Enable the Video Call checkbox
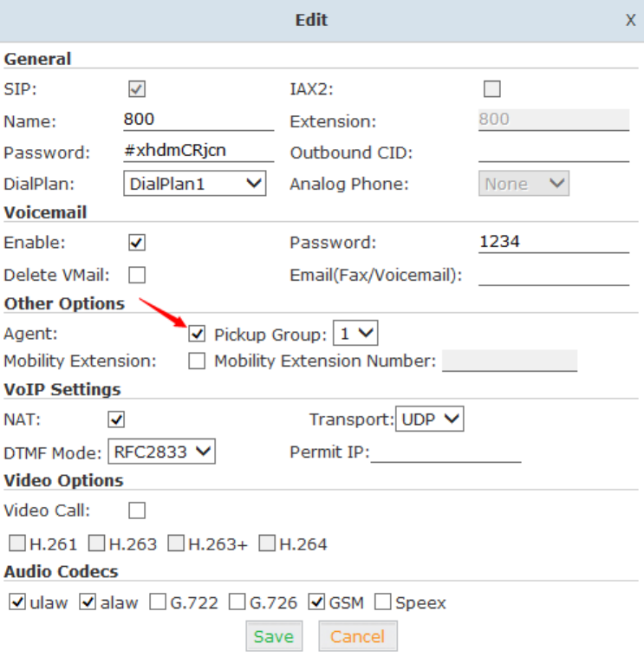 pos(136,511)
